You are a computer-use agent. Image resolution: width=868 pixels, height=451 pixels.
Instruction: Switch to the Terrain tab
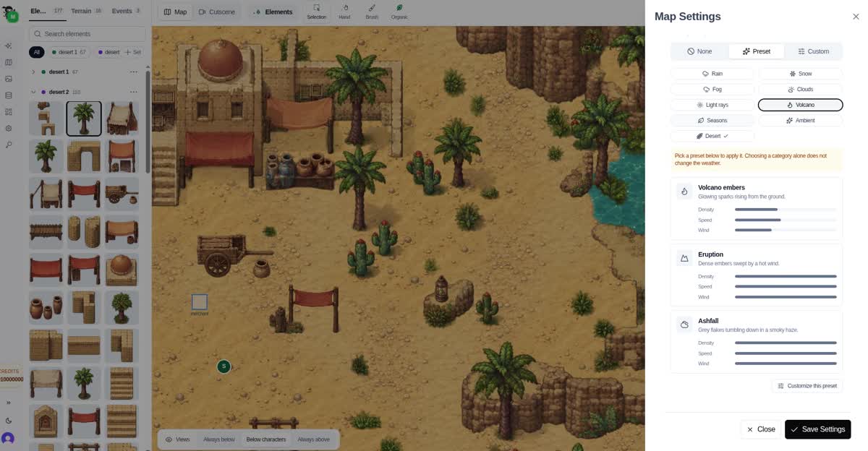86,12
